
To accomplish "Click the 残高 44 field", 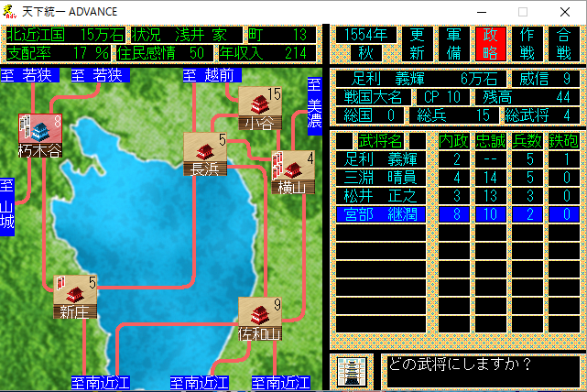I will coord(527,97).
